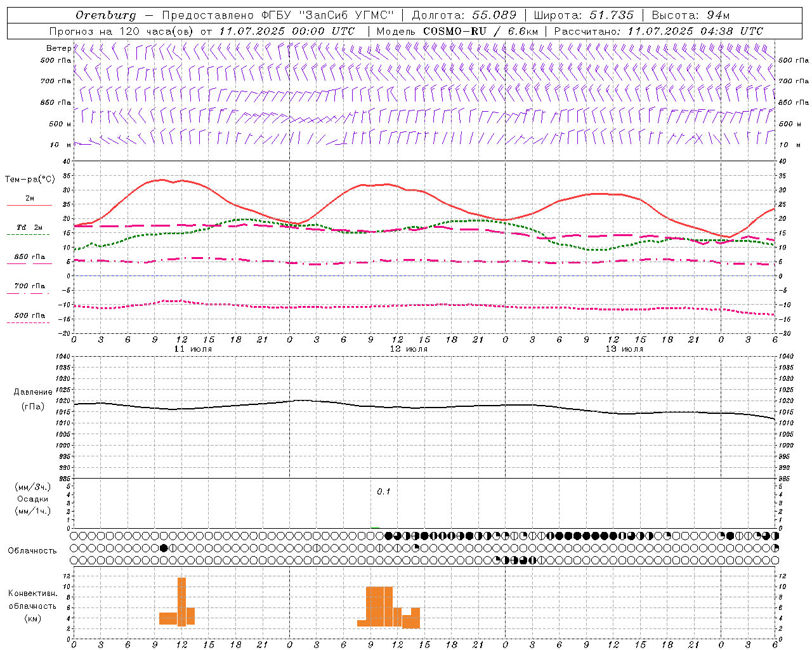The image size is (812, 650).
Task: Click the "Ветер" wind panel label
Action: 59,48
